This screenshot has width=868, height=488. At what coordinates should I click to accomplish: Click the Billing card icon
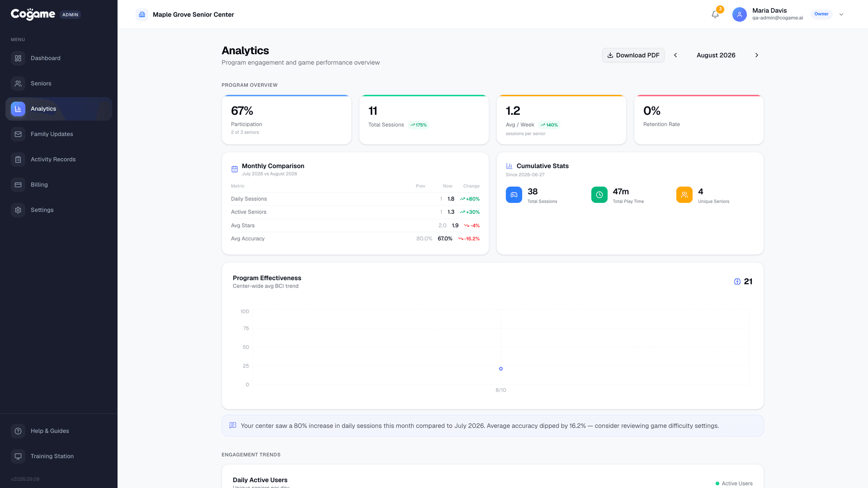(18, 185)
